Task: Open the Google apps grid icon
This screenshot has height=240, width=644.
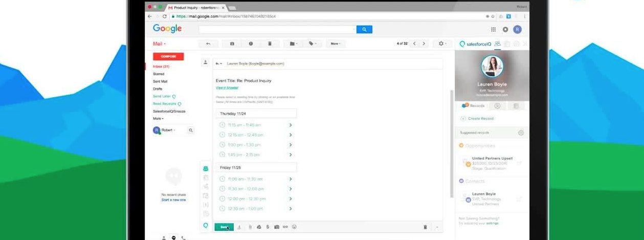Action: (x=493, y=30)
